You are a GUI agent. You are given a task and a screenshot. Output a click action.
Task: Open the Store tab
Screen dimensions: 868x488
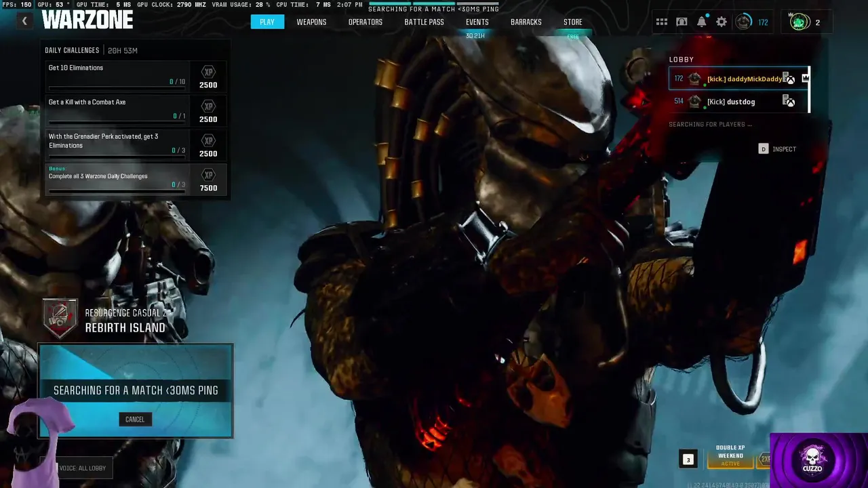pyautogui.click(x=573, y=22)
